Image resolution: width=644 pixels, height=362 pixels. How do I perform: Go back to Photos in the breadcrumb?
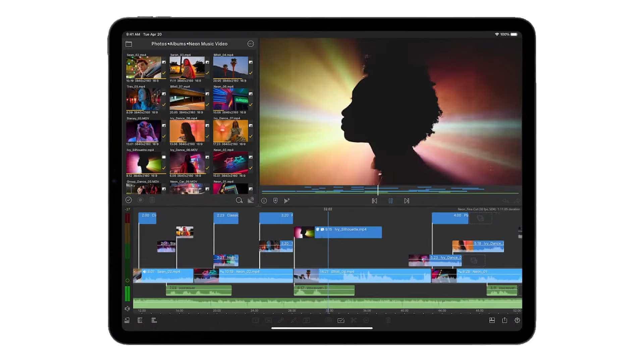pos(159,44)
